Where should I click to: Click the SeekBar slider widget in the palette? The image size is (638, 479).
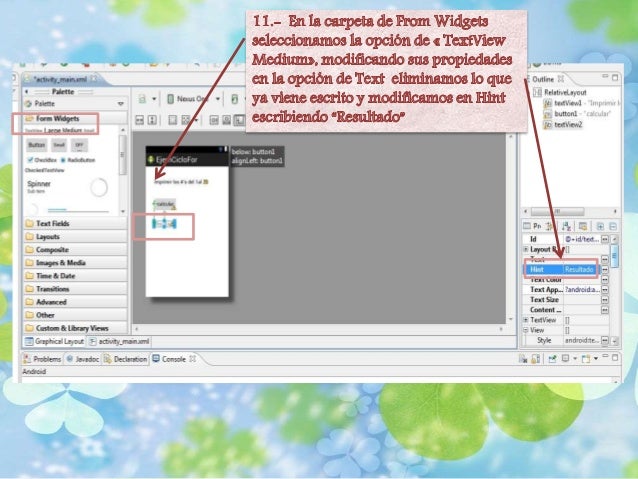78,210
